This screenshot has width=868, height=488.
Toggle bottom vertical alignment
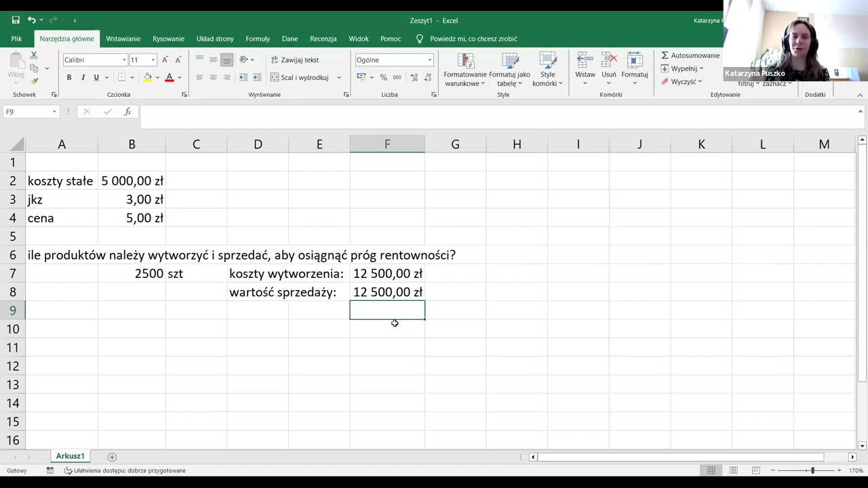pyautogui.click(x=226, y=60)
